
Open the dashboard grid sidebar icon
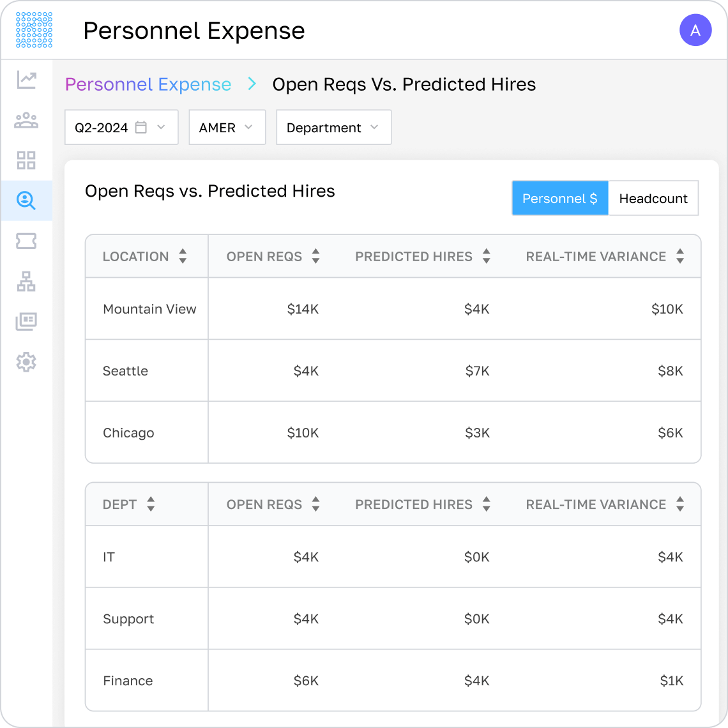26,160
